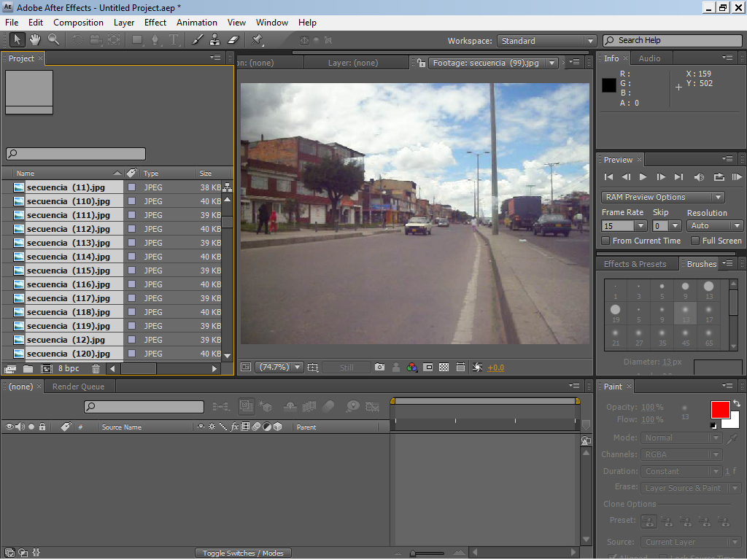Image resolution: width=747 pixels, height=560 pixels.
Task: Select the Clone Stamp tool
Action: tap(215, 40)
